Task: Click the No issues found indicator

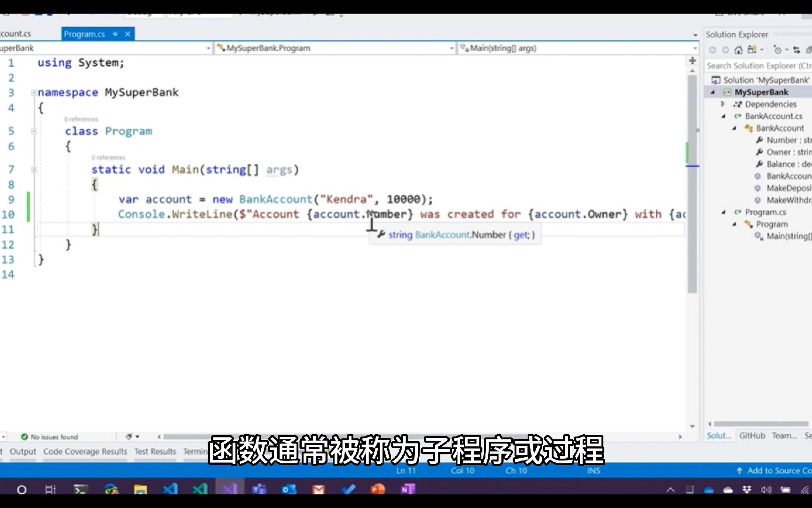Action: tap(49, 437)
